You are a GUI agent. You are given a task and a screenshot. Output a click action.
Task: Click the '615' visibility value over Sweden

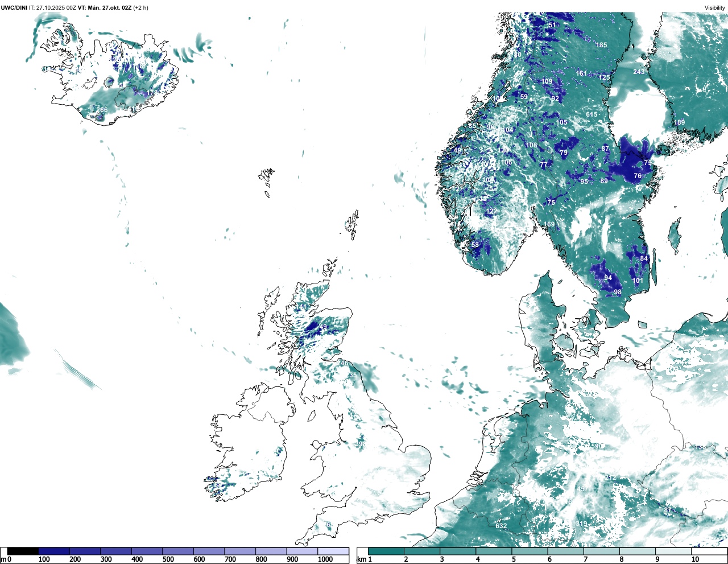(592, 114)
